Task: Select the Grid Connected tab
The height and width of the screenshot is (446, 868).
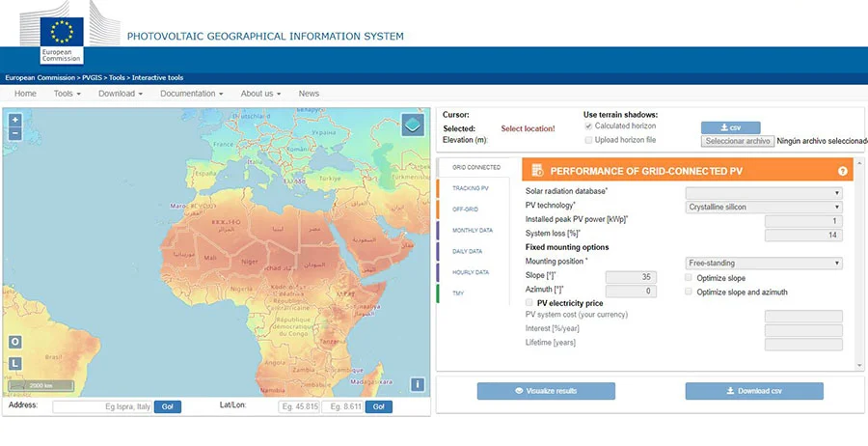Action: pos(476,167)
